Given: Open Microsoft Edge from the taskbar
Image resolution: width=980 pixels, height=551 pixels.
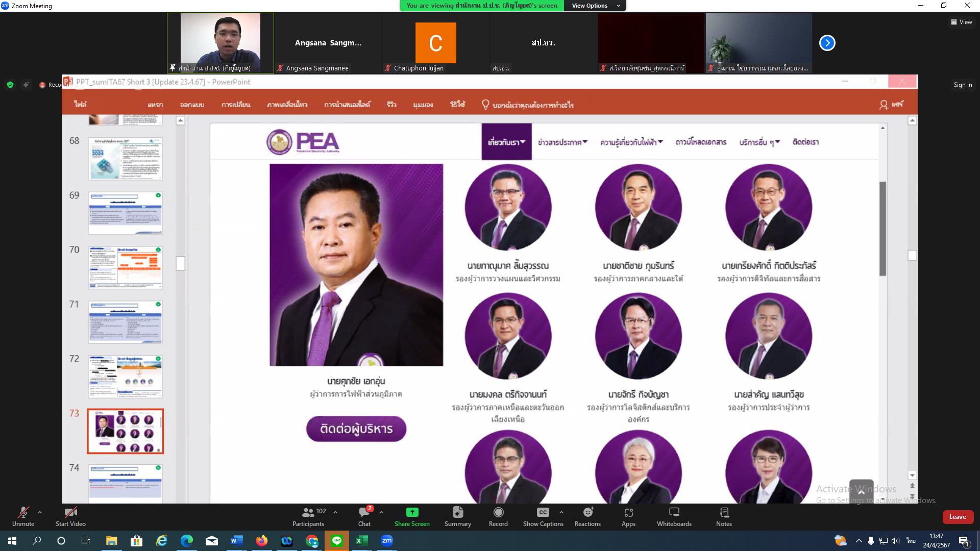Looking at the screenshot, I should click(187, 541).
